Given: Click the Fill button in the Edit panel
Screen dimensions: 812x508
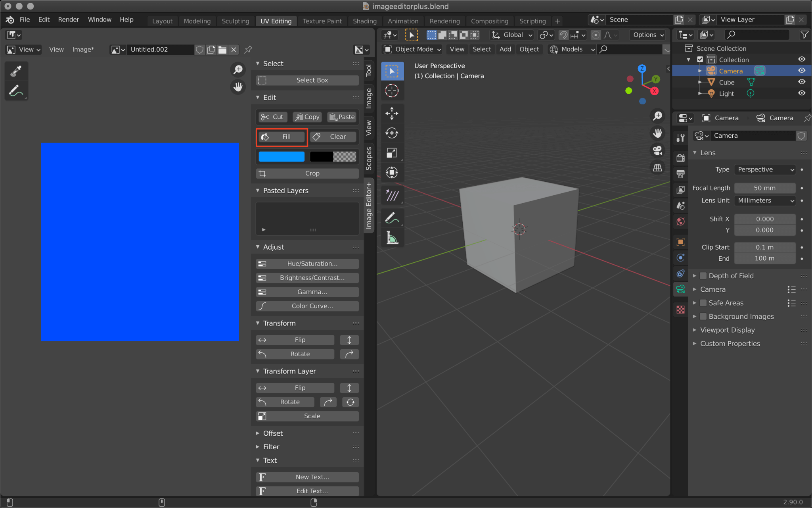Looking at the screenshot, I should [x=282, y=137].
